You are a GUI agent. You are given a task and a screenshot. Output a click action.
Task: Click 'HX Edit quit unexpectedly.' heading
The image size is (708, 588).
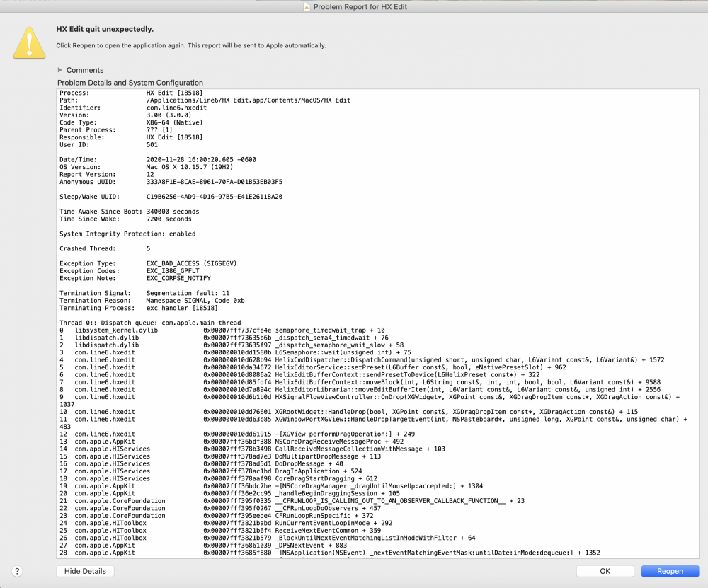pyautogui.click(x=105, y=29)
